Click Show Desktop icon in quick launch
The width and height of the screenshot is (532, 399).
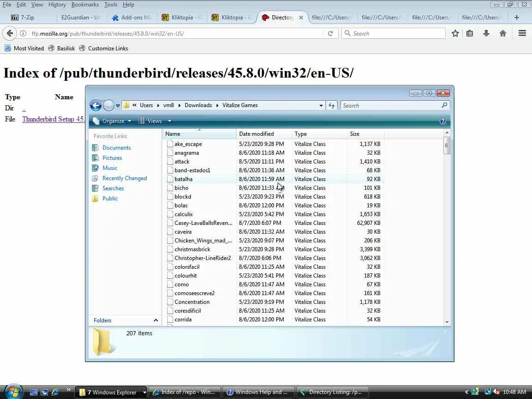(34, 392)
